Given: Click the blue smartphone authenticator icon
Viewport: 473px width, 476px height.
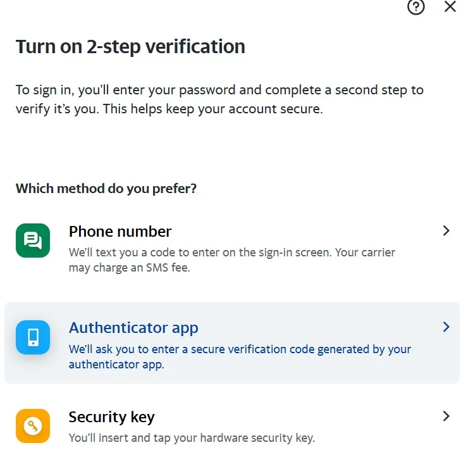Looking at the screenshot, I should [x=33, y=337].
